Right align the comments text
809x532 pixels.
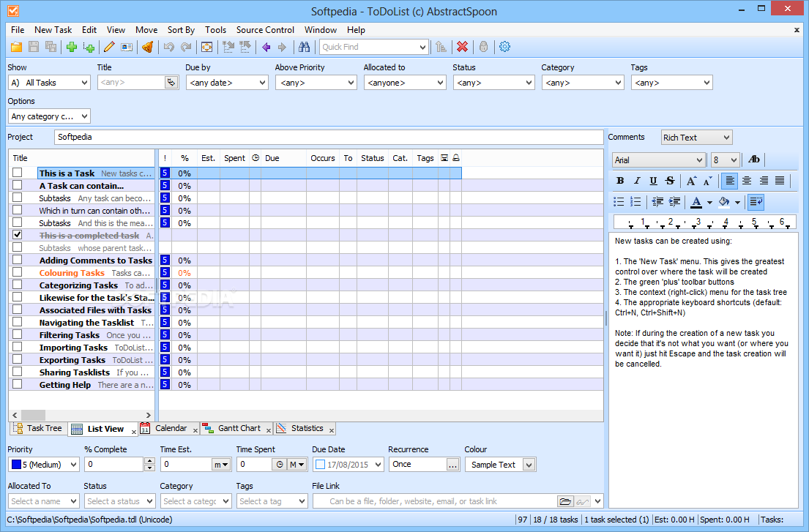(763, 181)
